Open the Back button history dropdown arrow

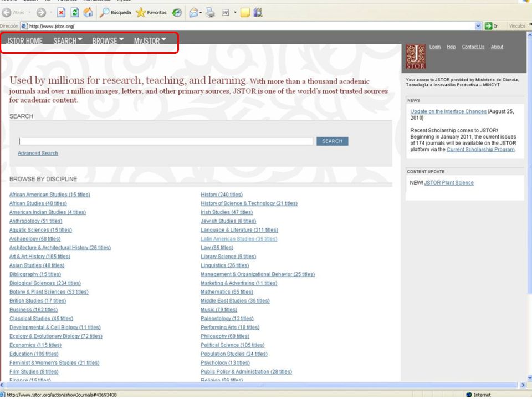pos(29,13)
